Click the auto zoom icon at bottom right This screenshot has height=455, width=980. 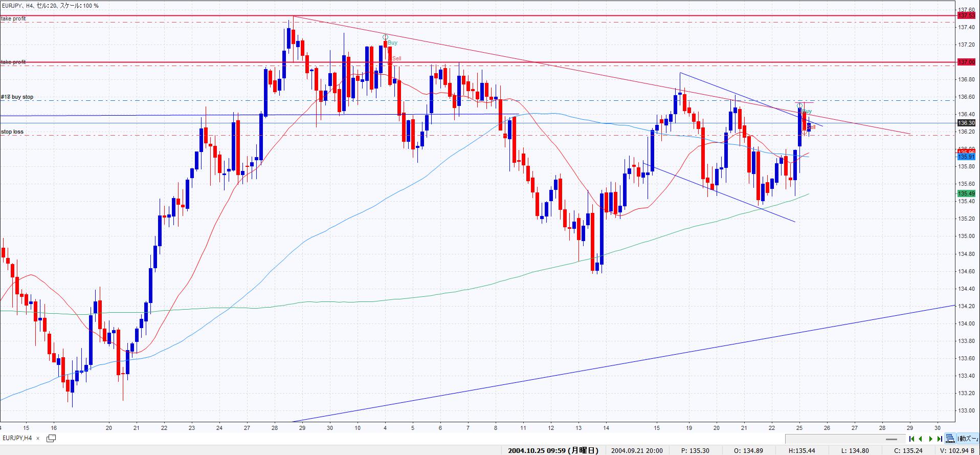coord(950,439)
